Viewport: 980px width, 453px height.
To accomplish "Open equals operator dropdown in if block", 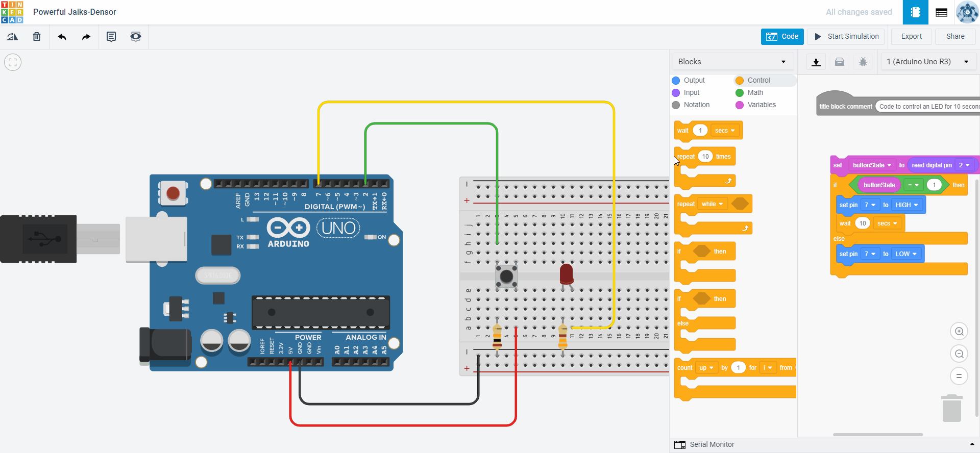I will 913,185.
